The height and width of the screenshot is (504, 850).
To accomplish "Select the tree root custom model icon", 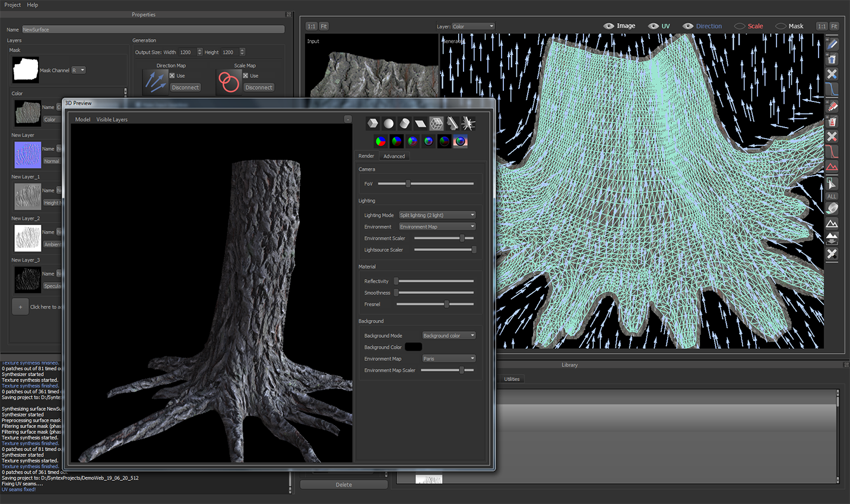I will 468,123.
